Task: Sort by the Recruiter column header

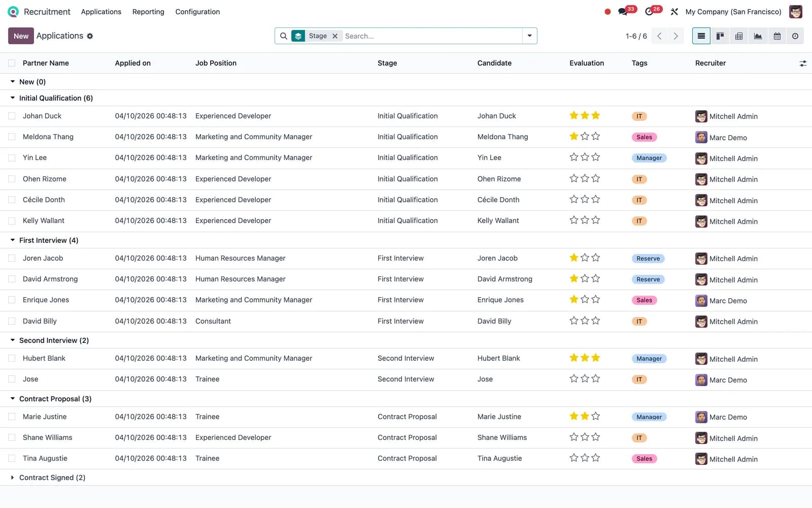Action: tap(710, 63)
